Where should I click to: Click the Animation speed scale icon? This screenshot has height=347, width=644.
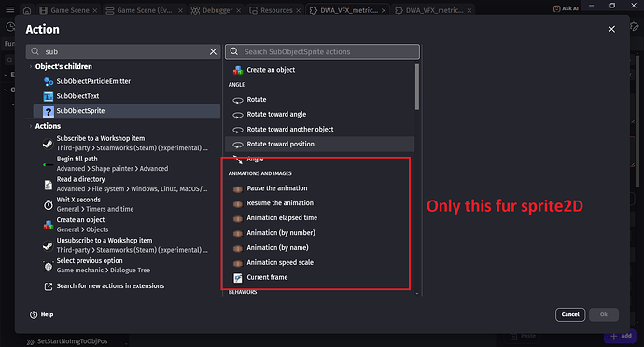[238, 263]
